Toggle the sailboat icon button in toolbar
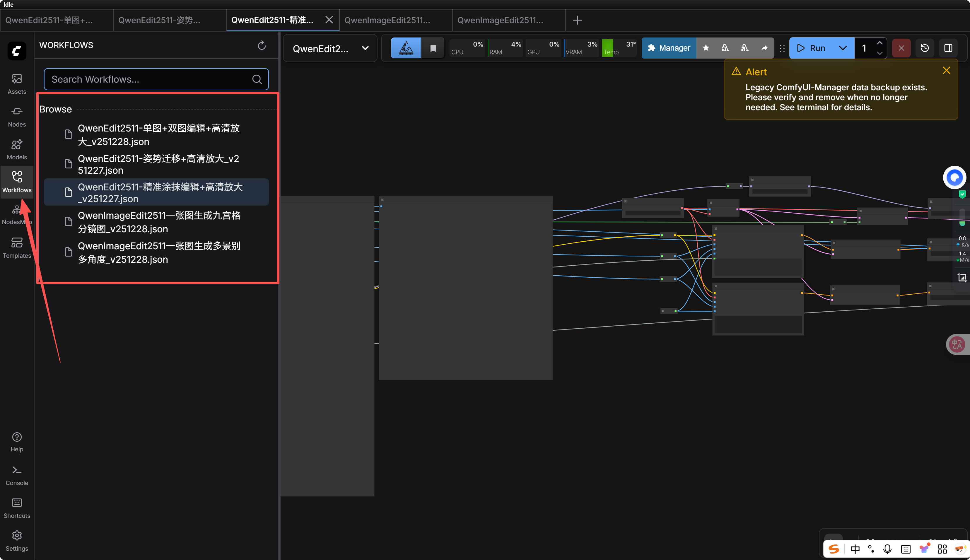The height and width of the screenshot is (560, 970). (x=406, y=48)
